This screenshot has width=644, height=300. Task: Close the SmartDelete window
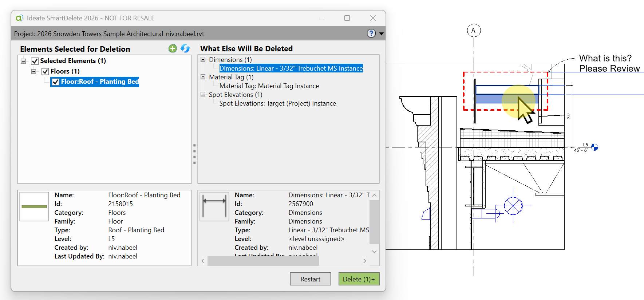pyautogui.click(x=373, y=18)
